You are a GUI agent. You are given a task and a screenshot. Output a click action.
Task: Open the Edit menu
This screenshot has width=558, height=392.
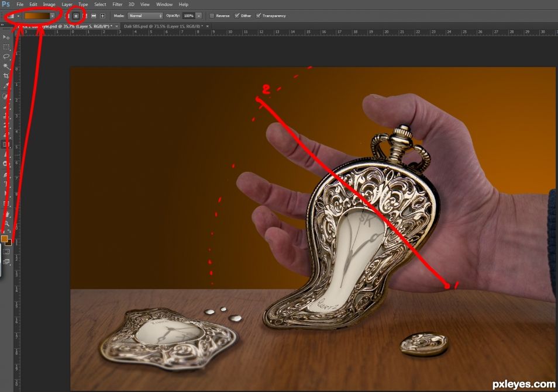coord(33,4)
